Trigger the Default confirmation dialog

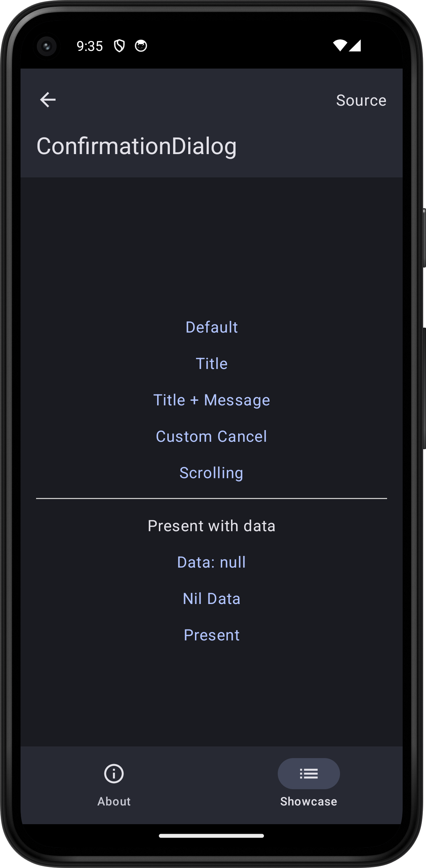212,327
